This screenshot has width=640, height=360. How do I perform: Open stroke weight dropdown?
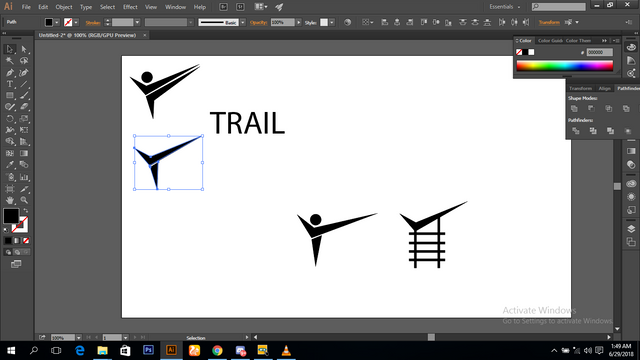pos(137,22)
